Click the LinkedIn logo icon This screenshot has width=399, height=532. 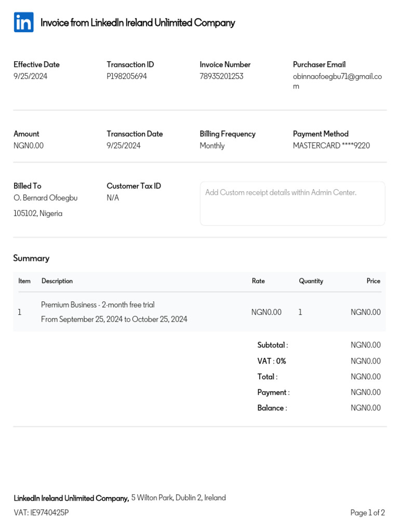point(23,22)
